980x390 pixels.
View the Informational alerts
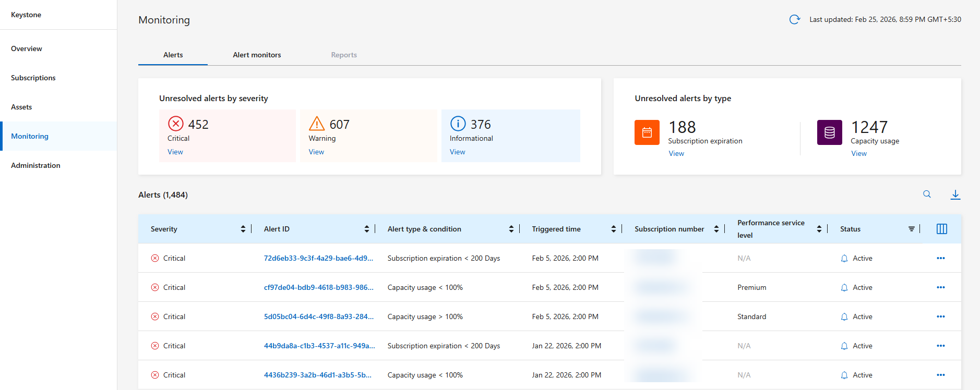point(457,152)
